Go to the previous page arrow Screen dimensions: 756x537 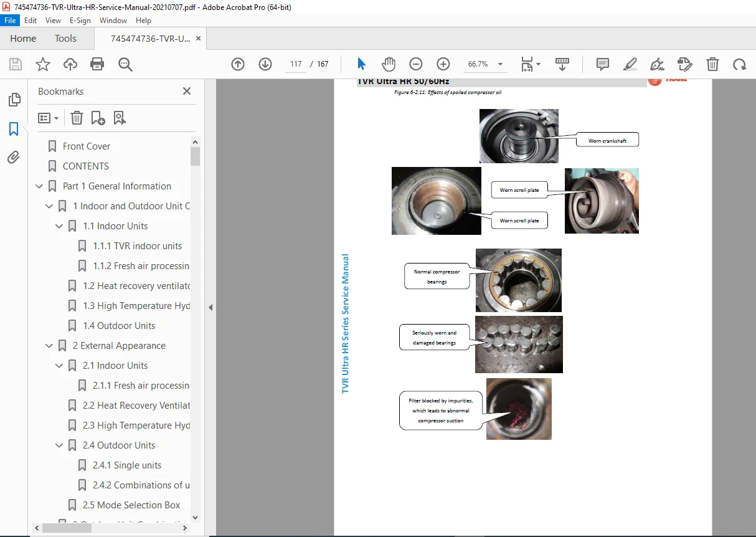point(238,64)
